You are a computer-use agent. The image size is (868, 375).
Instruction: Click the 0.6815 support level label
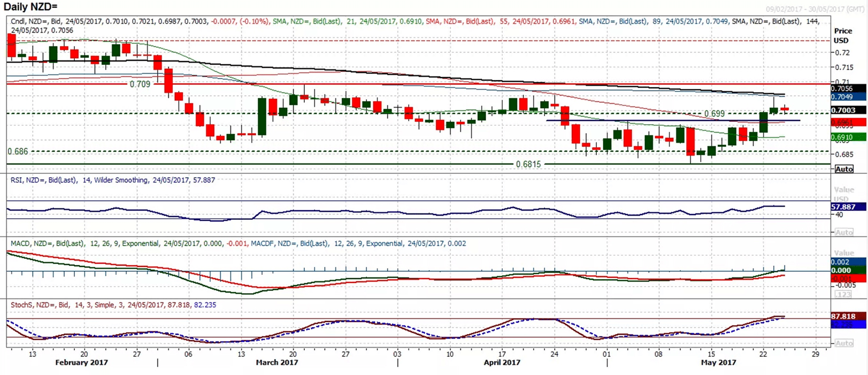coord(528,164)
